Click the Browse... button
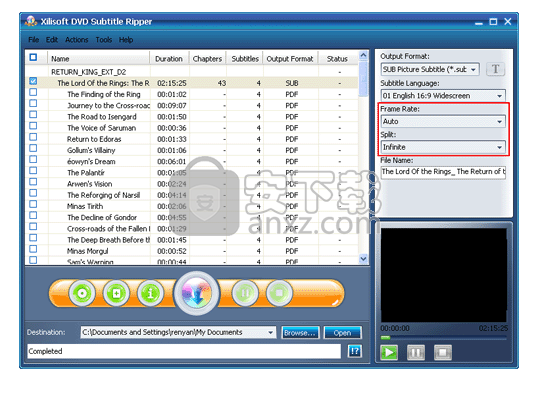Viewport: 554px width, 395px height. click(x=300, y=332)
